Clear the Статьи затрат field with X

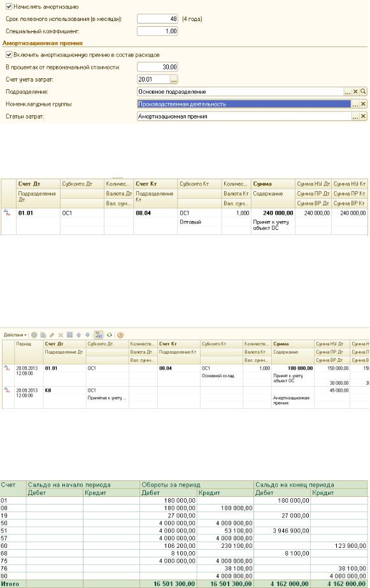[363, 117]
